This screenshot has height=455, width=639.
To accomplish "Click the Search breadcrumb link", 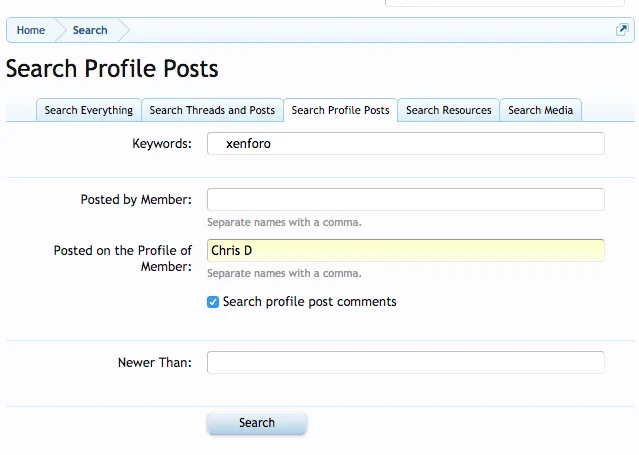I will click(x=90, y=30).
